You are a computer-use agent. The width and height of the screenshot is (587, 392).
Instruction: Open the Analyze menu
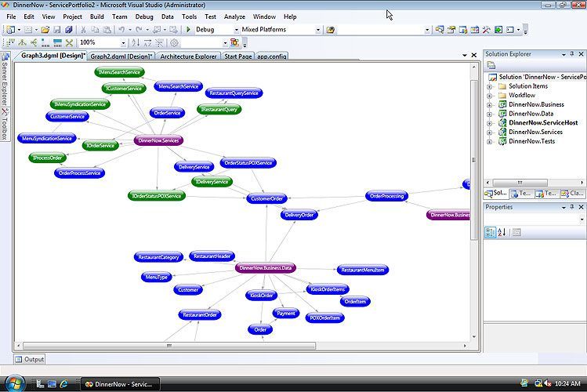pyautogui.click(x=234, y=16)
